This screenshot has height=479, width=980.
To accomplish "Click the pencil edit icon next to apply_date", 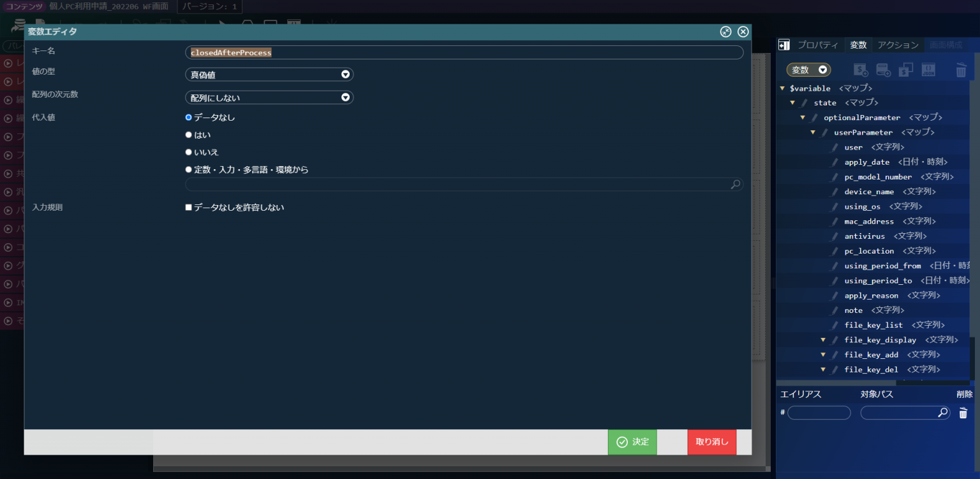I will click(x=835, y=162).
